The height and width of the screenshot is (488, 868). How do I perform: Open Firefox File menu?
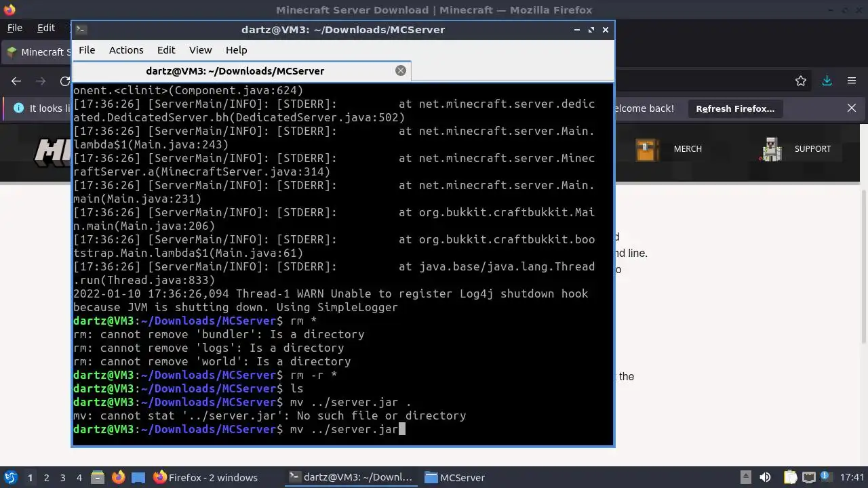[x=14, y=28]
